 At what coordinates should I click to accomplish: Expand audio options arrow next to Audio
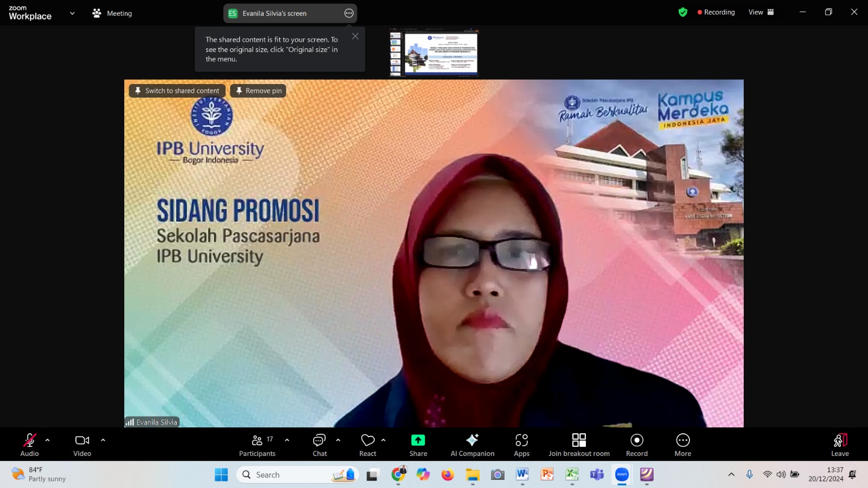coord(48,440)
